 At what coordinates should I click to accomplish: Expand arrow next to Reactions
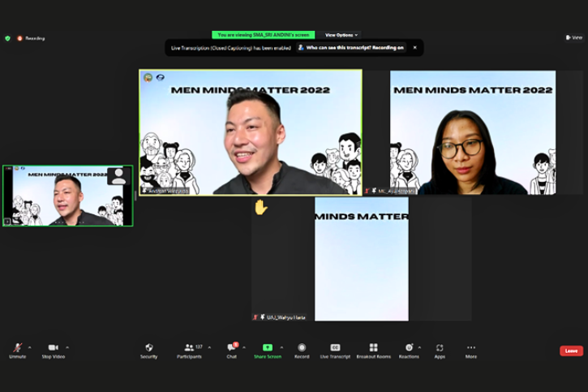pyautogui.click(x=419, y=347)
